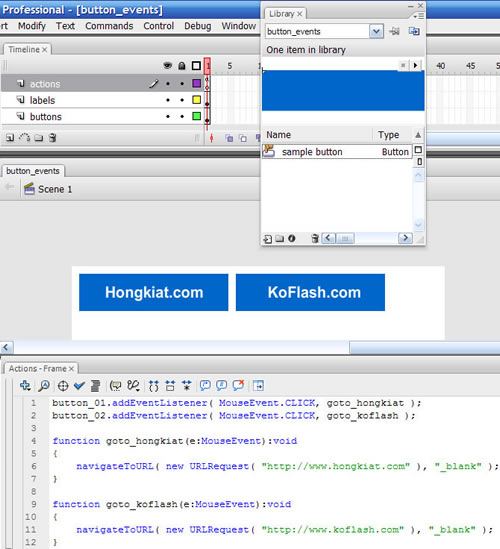Toggle Onion Skin icon below timeline
Image resolution: width=500 pixels, height=549 pixels.
click(229, 138)
